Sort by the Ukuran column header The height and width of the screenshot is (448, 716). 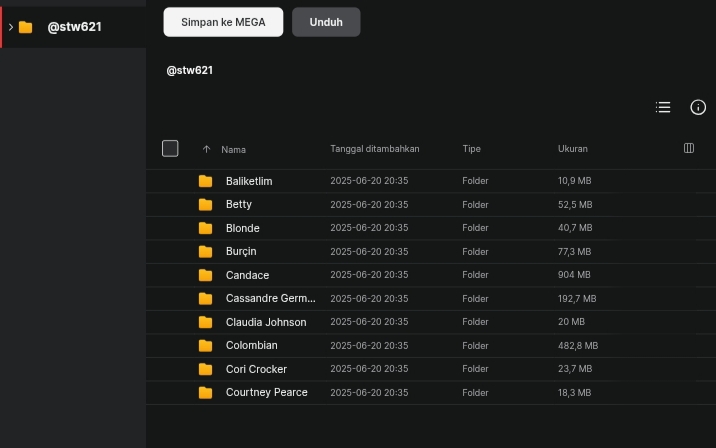coord(573,149)
